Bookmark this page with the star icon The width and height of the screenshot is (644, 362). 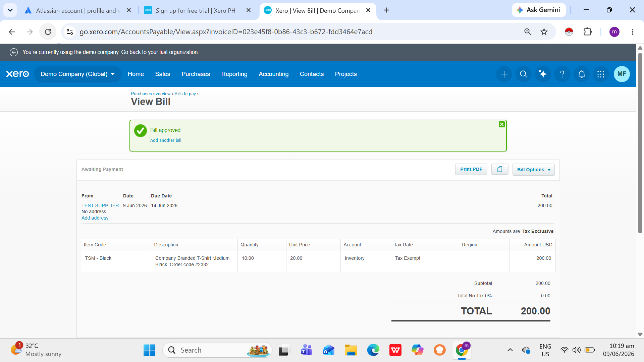coord(544,32)
